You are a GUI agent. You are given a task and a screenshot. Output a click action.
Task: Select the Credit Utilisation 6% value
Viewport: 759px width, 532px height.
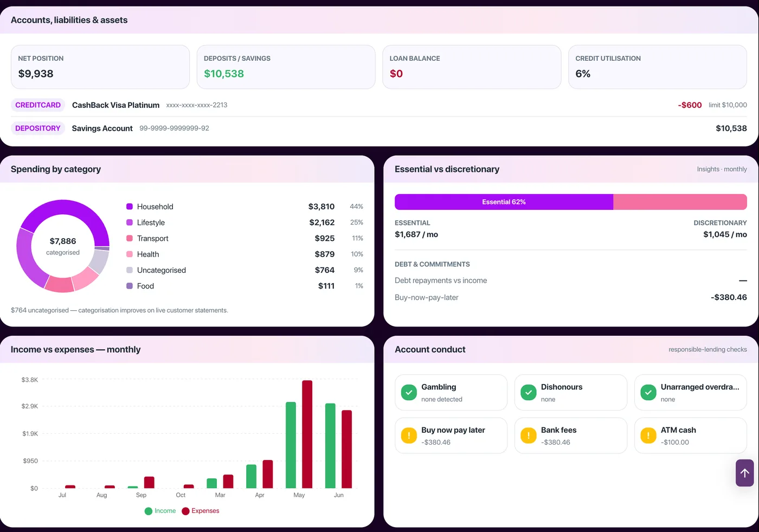(x=583, y=74)
